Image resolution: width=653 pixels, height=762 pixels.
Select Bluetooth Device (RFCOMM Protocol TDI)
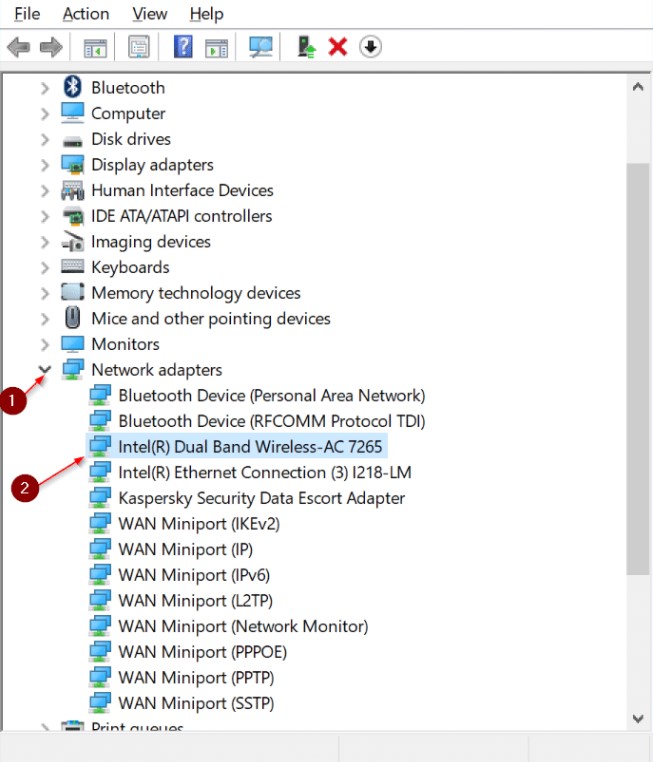(x=272, y=421)
